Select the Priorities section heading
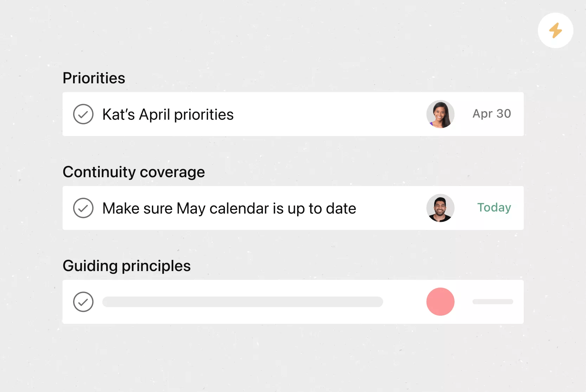This screenshot has height=392, width=586. pos(94,78)
